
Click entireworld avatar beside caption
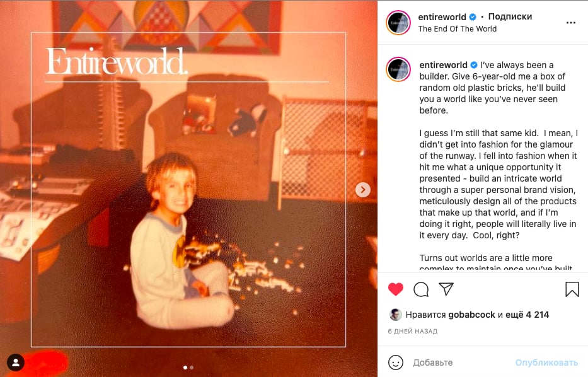point(398,69)
